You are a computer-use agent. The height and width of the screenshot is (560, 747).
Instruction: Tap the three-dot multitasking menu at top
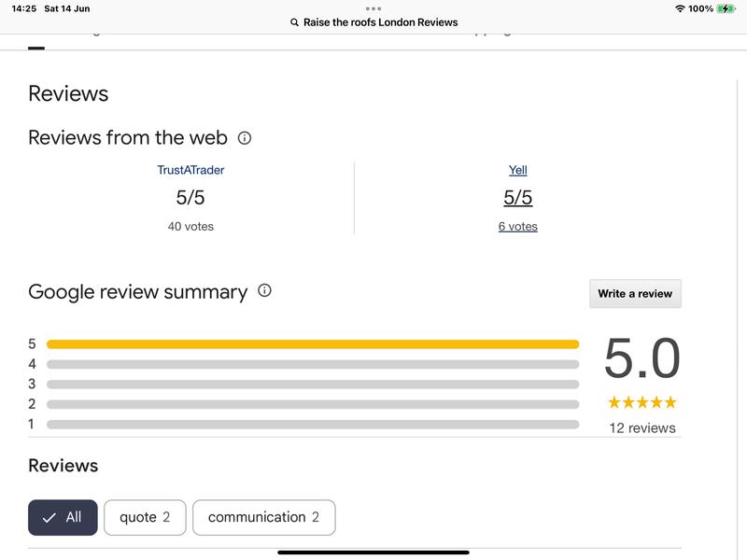[373, 8]
